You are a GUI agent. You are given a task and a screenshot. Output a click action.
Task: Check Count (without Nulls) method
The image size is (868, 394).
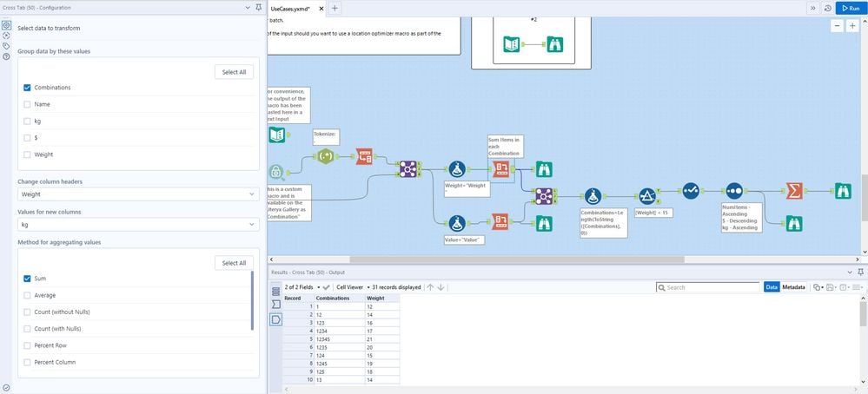(27, 312)
